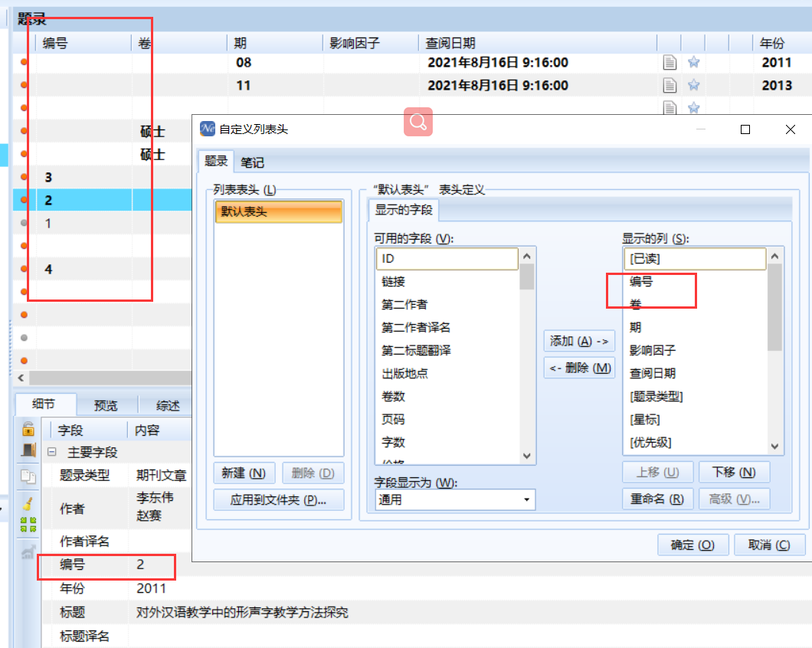Viewport: 812px width, 648px height.
Task: Select 编号 in the 显示的列 list
Action: pos(641,282)
